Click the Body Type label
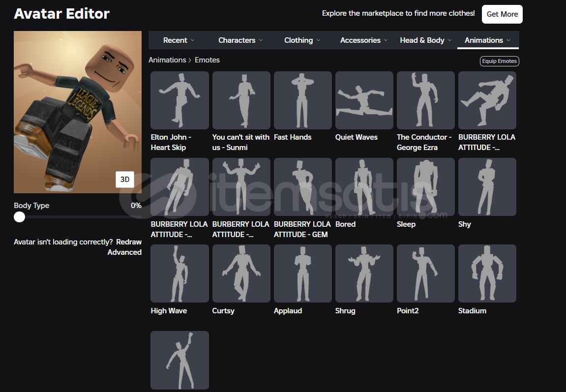The image size is (566, 392). [31, 206]
